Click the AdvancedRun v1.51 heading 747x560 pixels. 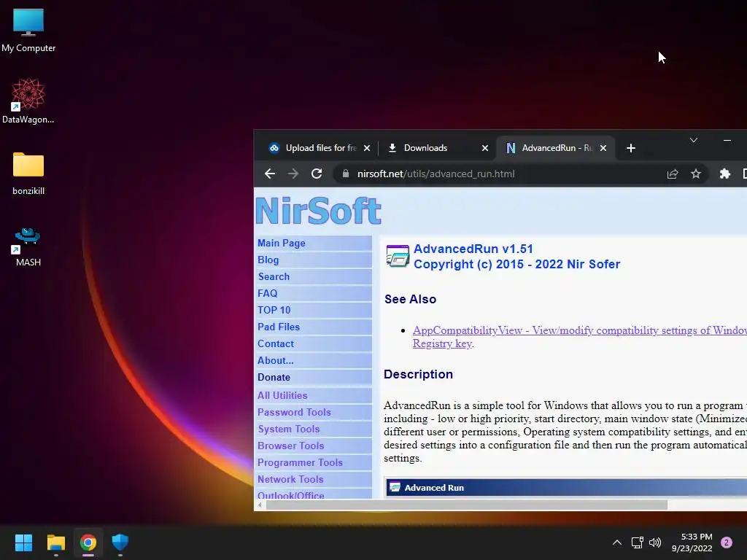point(473,249)
